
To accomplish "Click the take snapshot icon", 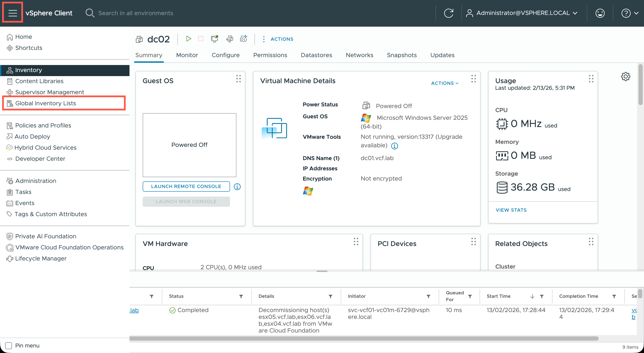I will tap(243, 39).
